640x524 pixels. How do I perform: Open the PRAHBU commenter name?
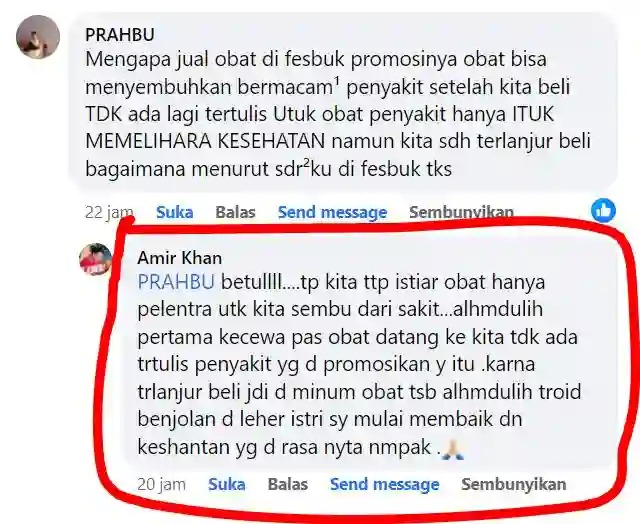click(x=120, y=35)
